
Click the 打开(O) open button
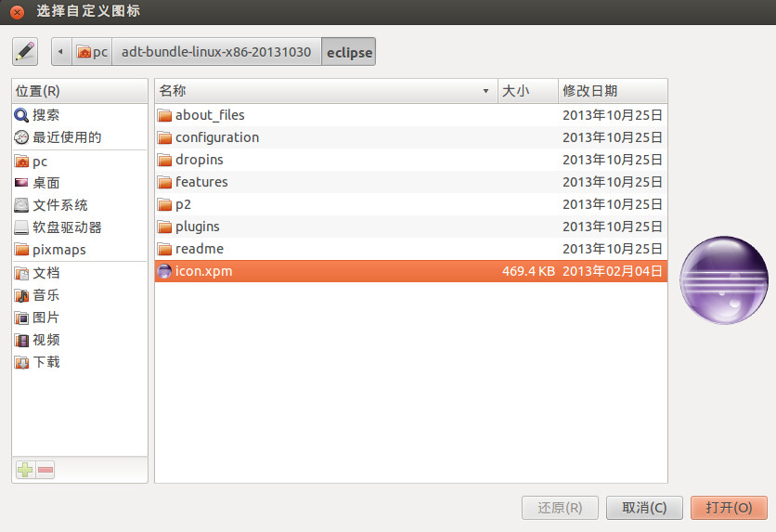729,508
